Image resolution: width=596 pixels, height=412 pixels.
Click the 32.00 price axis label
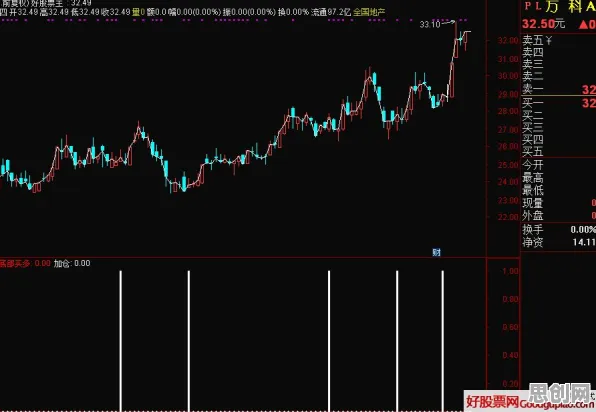508,40
